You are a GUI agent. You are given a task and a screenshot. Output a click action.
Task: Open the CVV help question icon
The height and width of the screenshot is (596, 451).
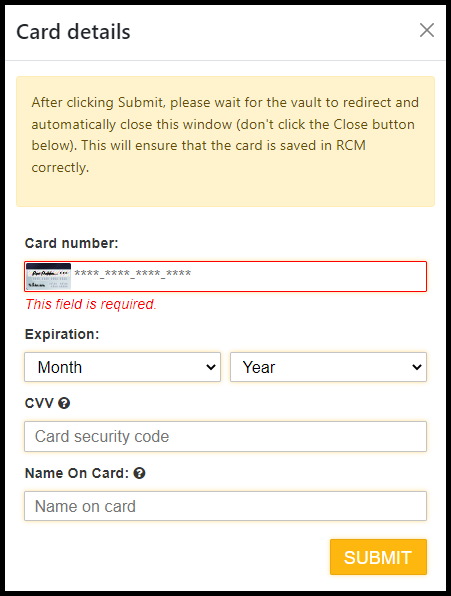coord(64,403)
